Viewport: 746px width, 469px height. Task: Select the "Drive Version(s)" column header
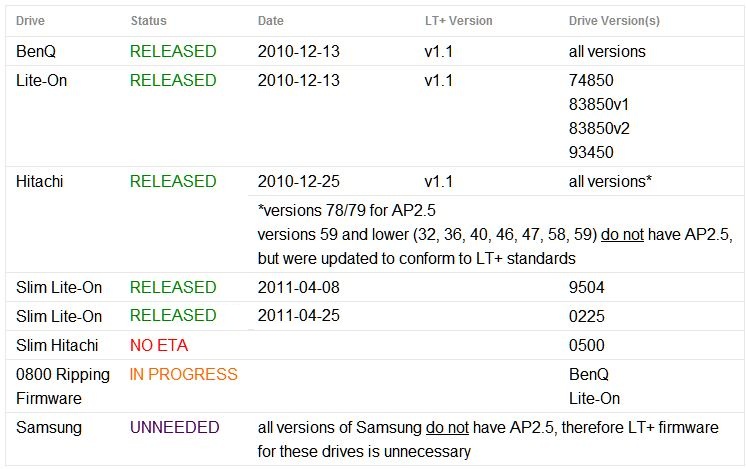(614, 20)
